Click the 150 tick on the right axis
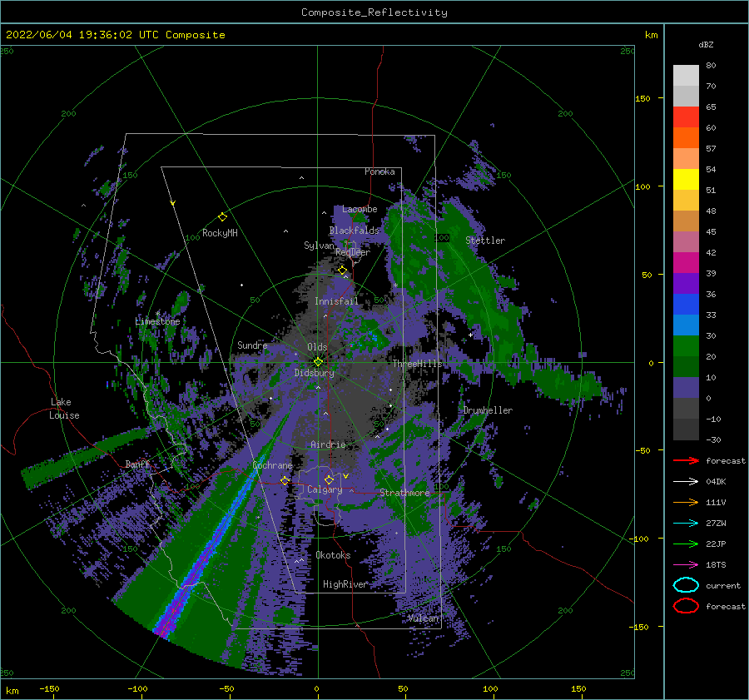Viewport: 749px width, 700px height. [x=642, y=98]
